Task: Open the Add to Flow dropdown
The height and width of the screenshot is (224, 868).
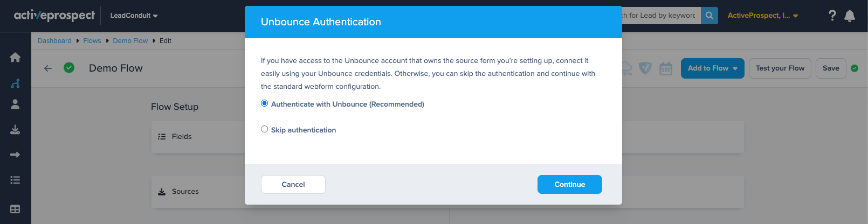Action: (x=712, y=68)
